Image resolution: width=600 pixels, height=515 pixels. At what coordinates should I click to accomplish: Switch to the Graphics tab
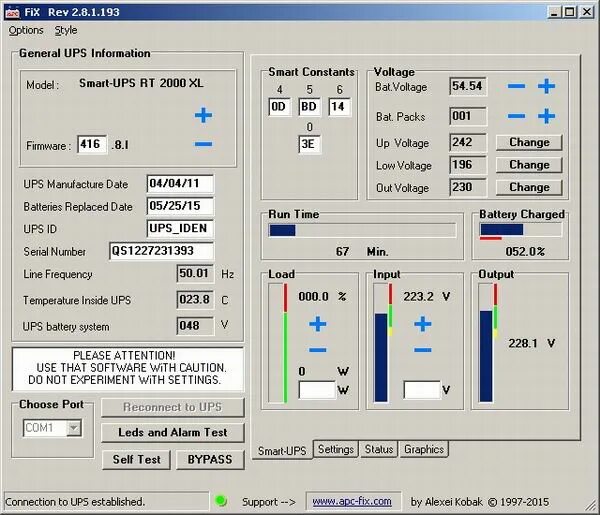[424, 449]
